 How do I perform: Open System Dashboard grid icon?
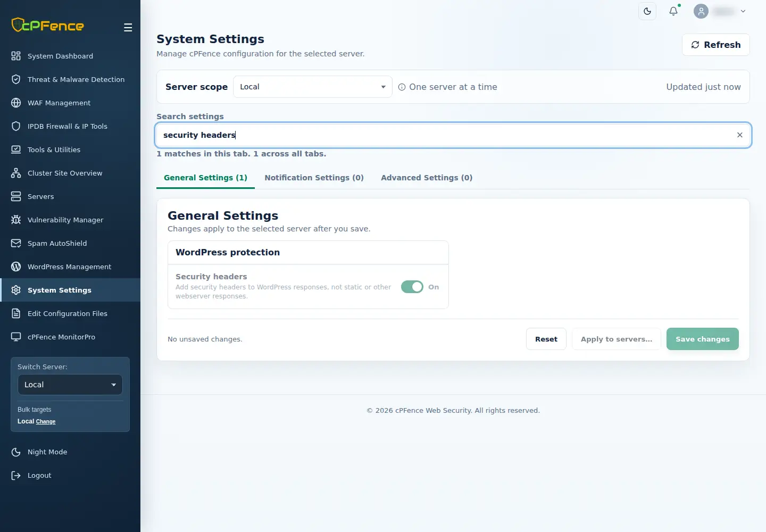pos(16,56)
